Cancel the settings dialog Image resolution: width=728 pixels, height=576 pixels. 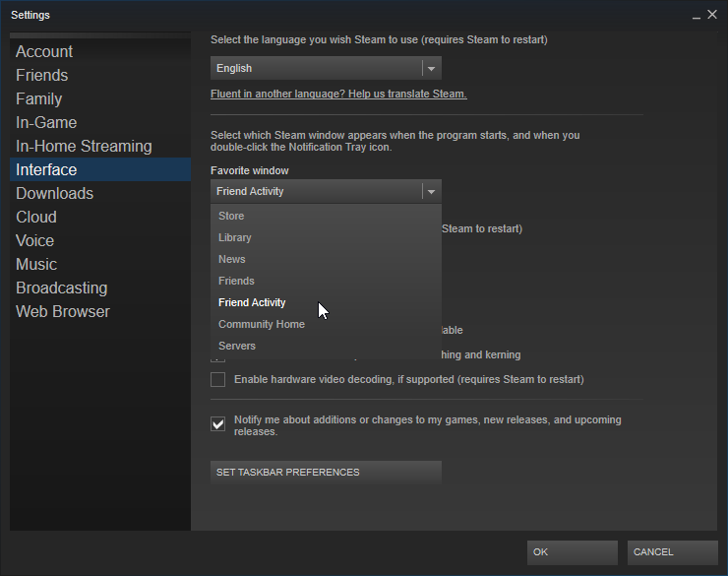click(672, 552)
